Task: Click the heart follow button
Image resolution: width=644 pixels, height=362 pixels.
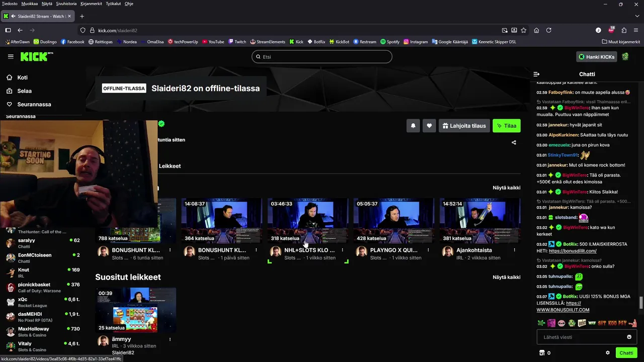Action: [x=429, y=126]
